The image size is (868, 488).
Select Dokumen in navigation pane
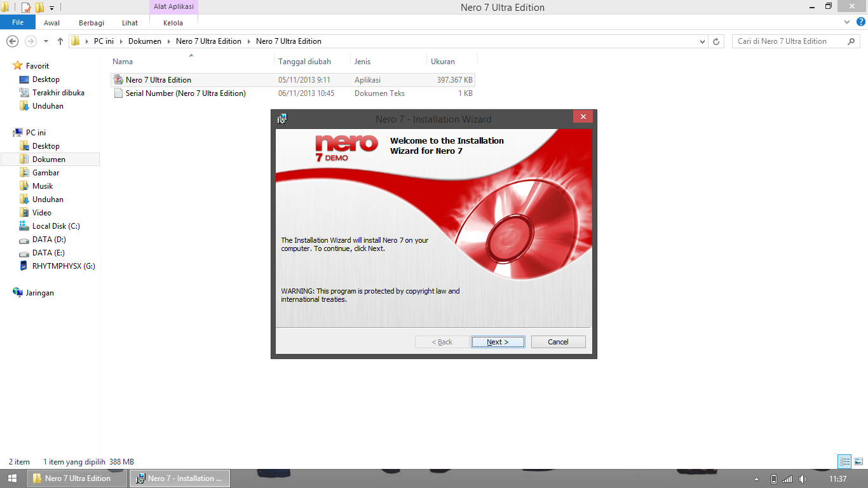(x=50, y=159)
